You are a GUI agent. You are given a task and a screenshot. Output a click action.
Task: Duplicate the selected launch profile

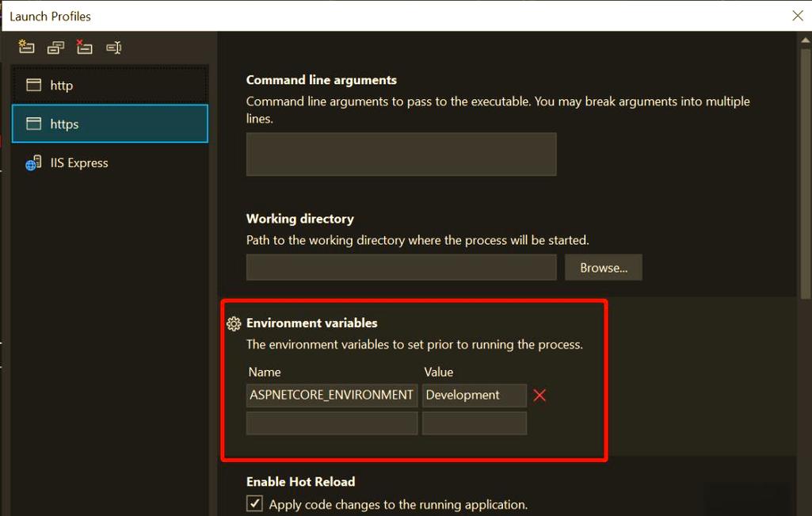[x=55, y=47]
